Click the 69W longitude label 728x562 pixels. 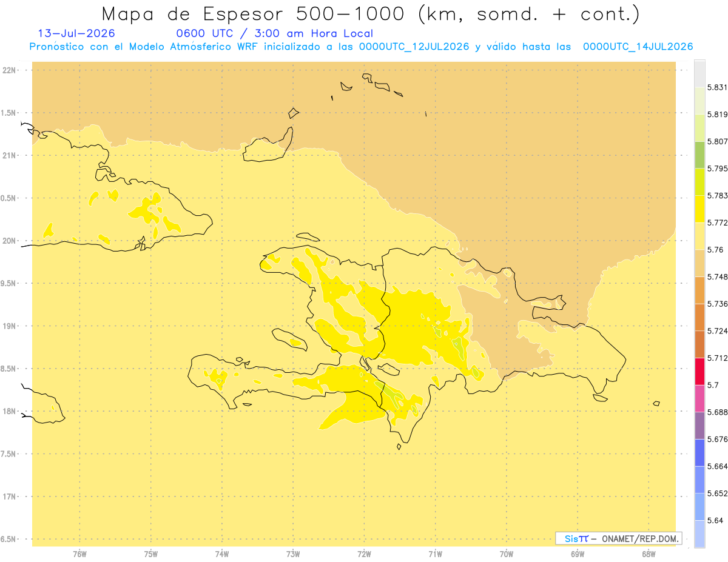coord(578,554)
